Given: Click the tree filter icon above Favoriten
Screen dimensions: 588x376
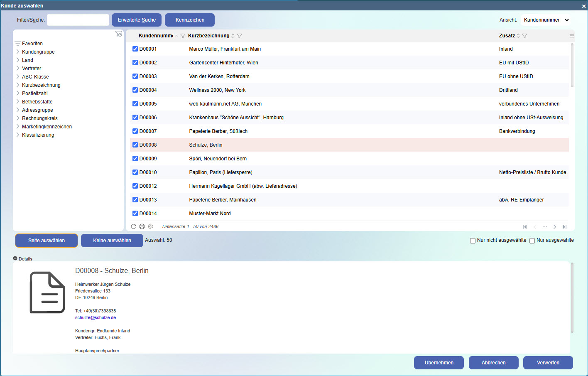Looking at the screenshot, I should coord(119,34).
